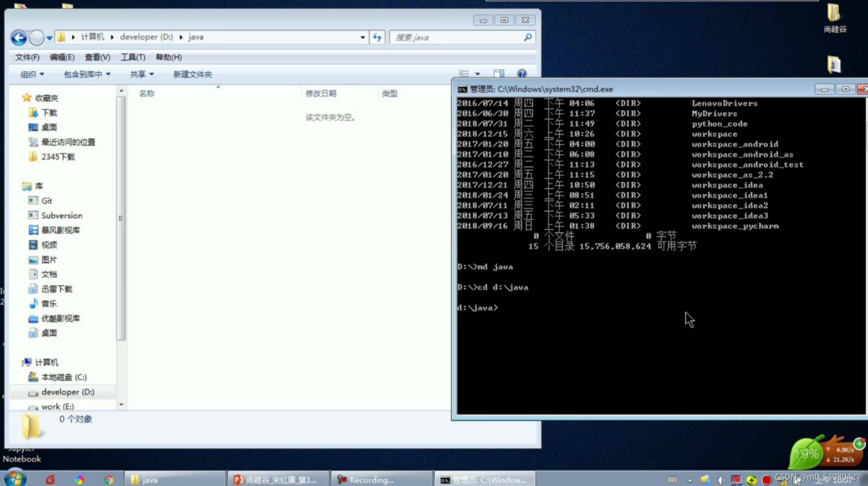Screen dimensions: 868x486
Task: Open Chrome from the taskbar
Action: tap(108, 479)
